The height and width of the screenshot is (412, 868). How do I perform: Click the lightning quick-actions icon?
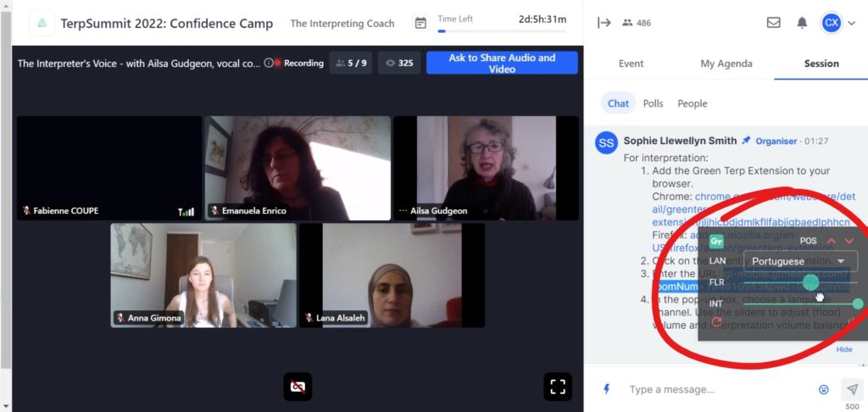click(607, 389)
